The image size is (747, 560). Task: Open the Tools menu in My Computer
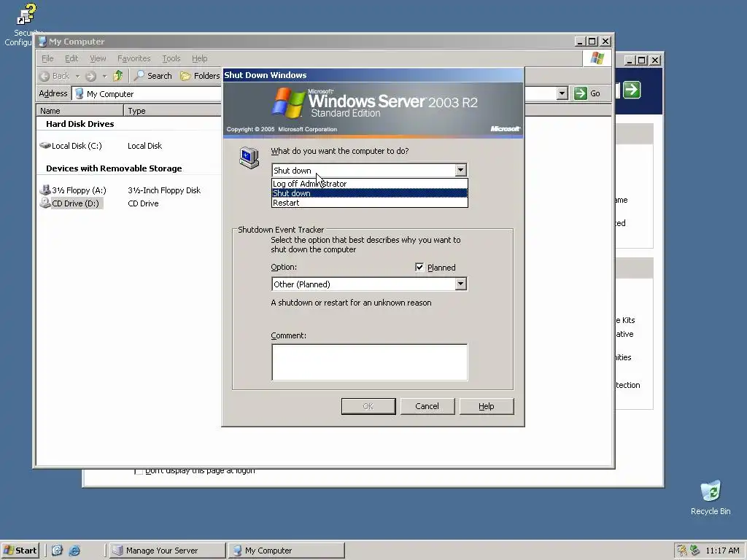coord(171,58)
